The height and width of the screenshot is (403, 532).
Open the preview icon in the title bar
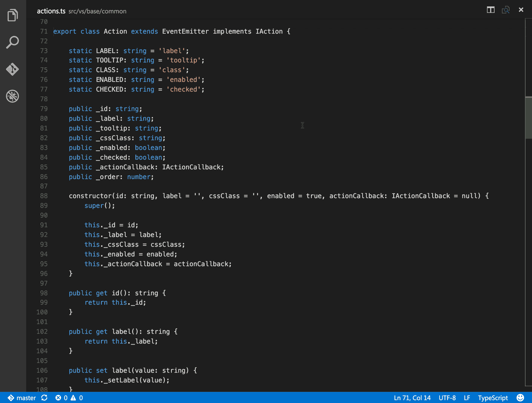pos(505,10)
